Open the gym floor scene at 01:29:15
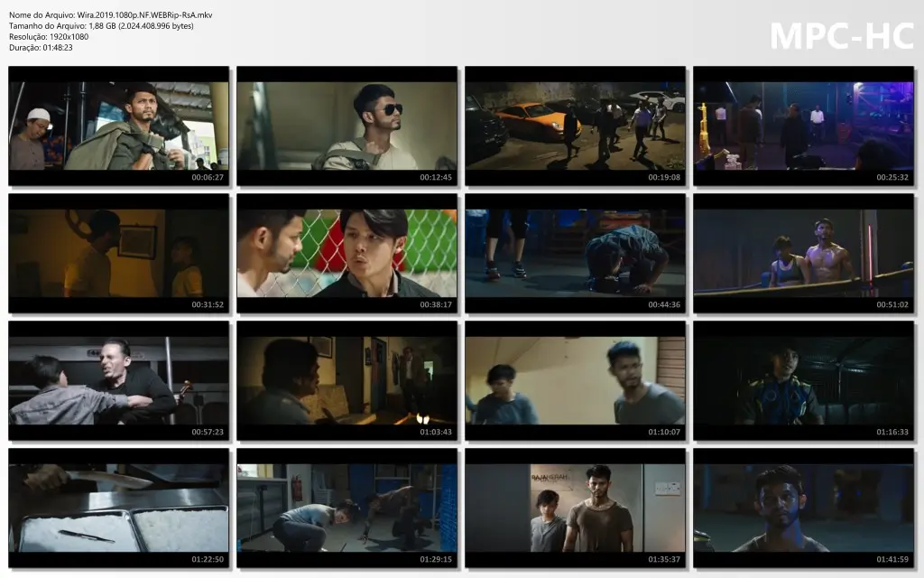Screen dimensions: 924x578 click(346, 506)
